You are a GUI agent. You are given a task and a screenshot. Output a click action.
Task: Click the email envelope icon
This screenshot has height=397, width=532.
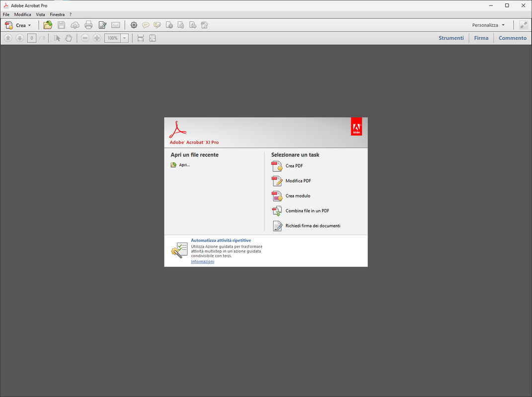tap(116, 25)
